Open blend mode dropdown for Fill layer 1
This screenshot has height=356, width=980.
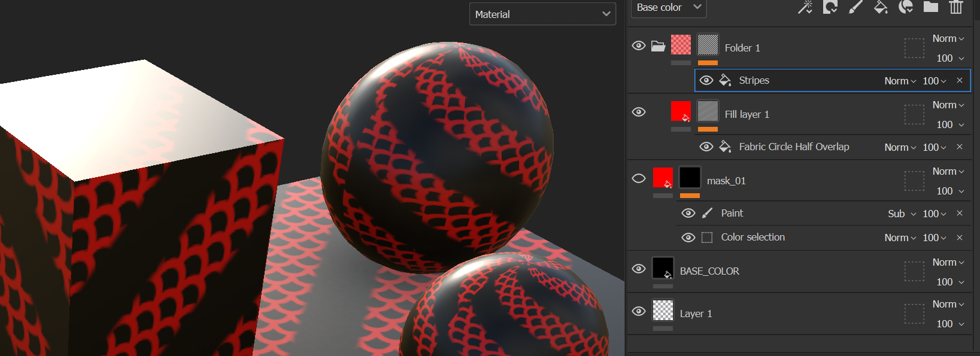pyautogui.click(x=948, y=105)
